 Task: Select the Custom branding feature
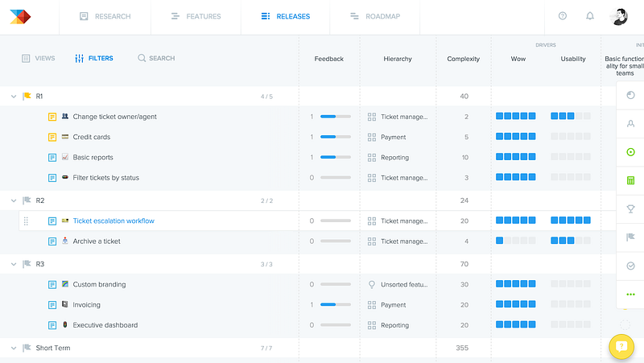(x=99, y=285)
